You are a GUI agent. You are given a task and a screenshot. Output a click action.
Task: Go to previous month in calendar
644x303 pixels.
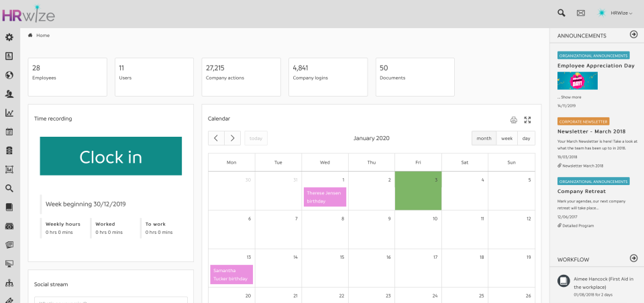[x=216, y=138]
